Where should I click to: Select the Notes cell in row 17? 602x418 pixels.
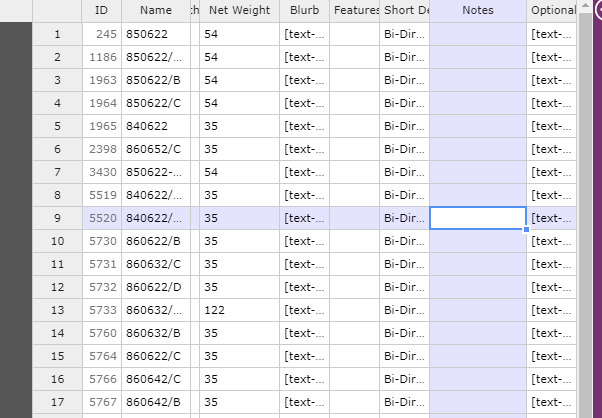click(x=478, y=402)
